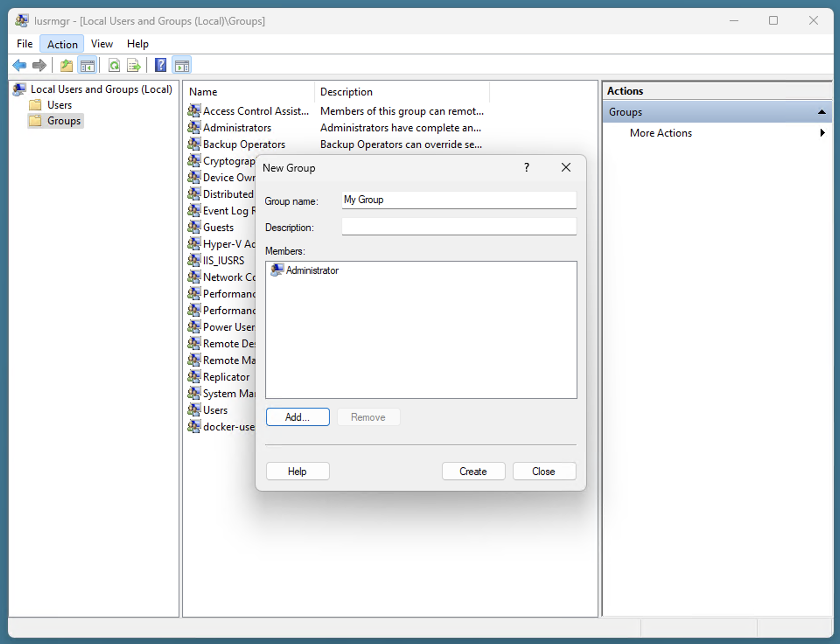Toggle the Show/Hide Action Pane icon
This screenshot has width=840, height=644.
[x=182, y=65]
